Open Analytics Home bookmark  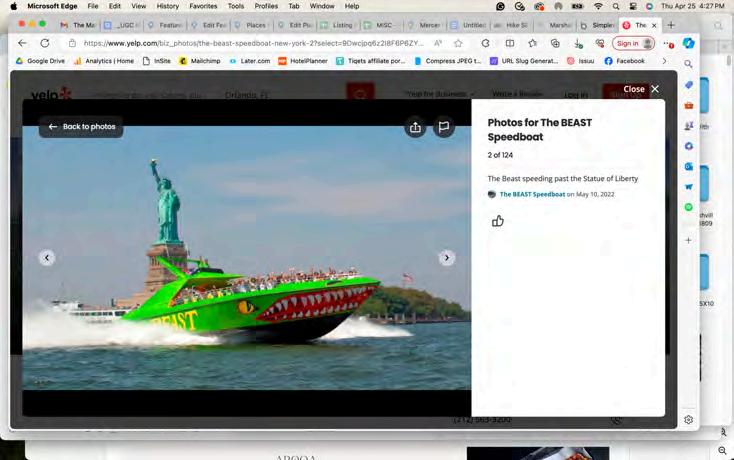tap(104, 61)
